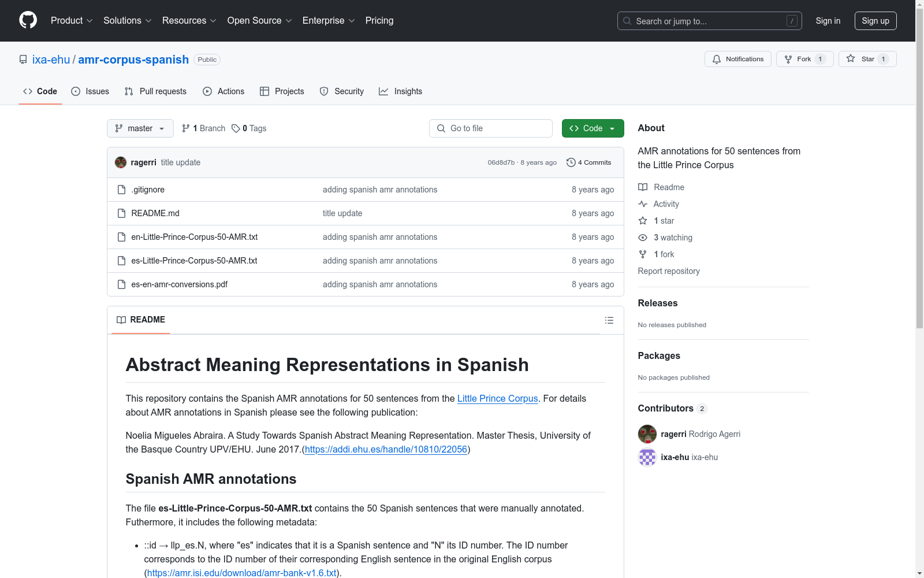924x578 pixels.
Task: Click the Sign up button
Action: point(875,21)
